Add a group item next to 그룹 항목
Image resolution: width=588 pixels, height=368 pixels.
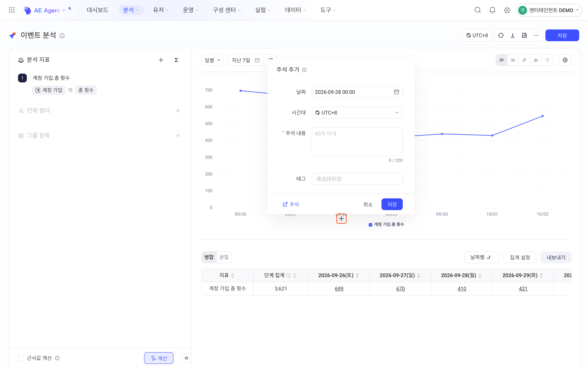178,136
